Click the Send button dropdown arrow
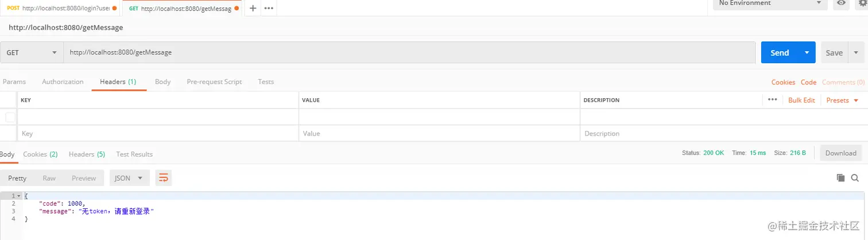This screenshot has width=868, height=240. [x=807, y=52]
